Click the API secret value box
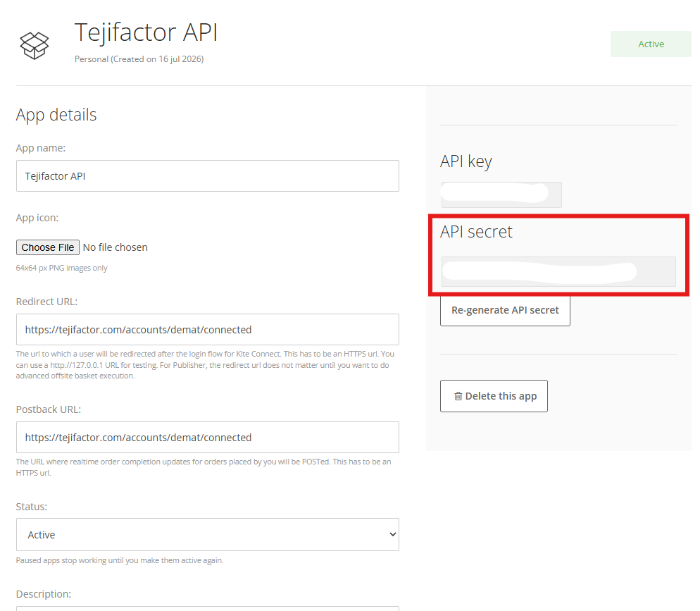Image resolution: width=700 pixels, height=611 pixels. (x=558, y=271)
